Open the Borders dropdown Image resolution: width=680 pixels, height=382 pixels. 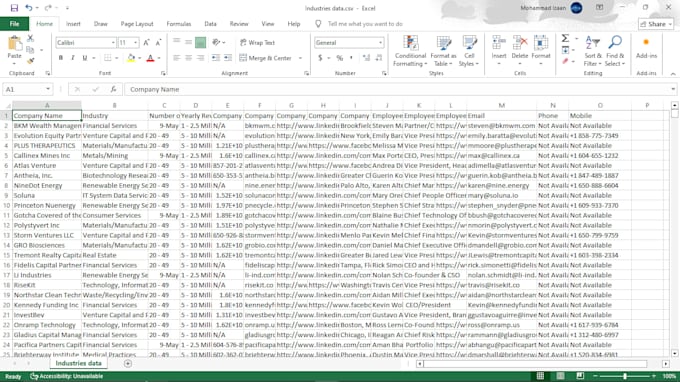(117, 58)
